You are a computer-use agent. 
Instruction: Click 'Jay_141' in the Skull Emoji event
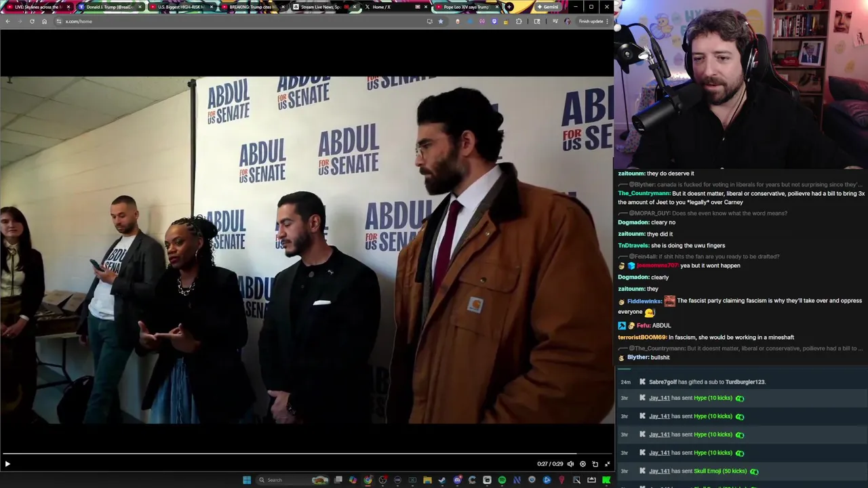[x=659, y=471]
